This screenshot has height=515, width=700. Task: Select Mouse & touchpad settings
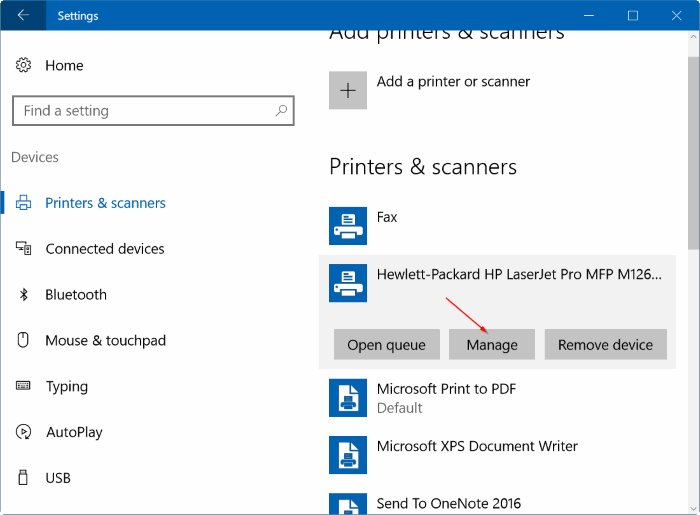tap(105, 341)
